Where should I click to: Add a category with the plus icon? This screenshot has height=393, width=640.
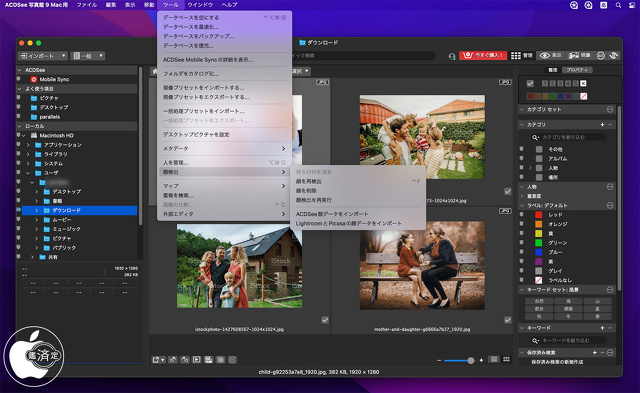click(602, 124)
